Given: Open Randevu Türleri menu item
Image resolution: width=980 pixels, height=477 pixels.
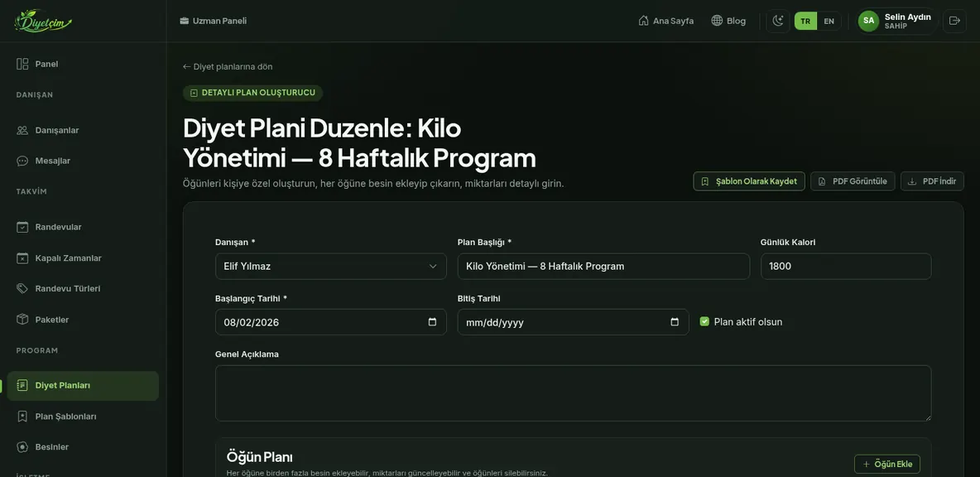Looking at the screenshot, I should click(x=83, y=289).
